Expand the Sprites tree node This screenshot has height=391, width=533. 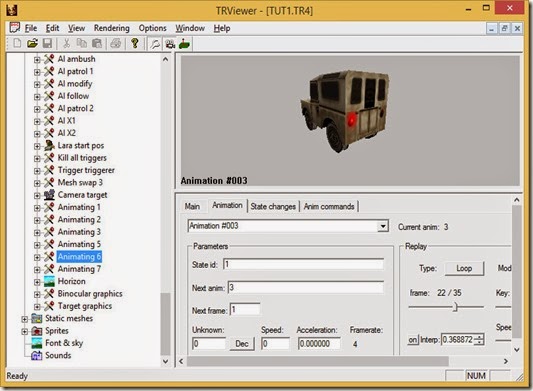coord(24,332)
